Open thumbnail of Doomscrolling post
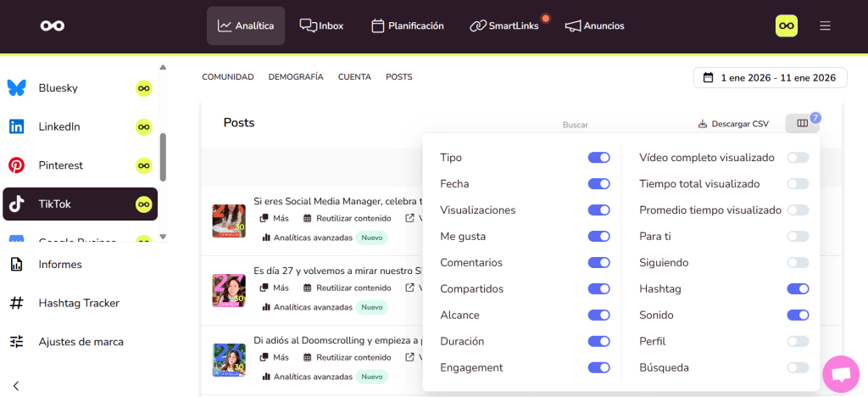This screenshot has height=397, width=868. [229, 361]
